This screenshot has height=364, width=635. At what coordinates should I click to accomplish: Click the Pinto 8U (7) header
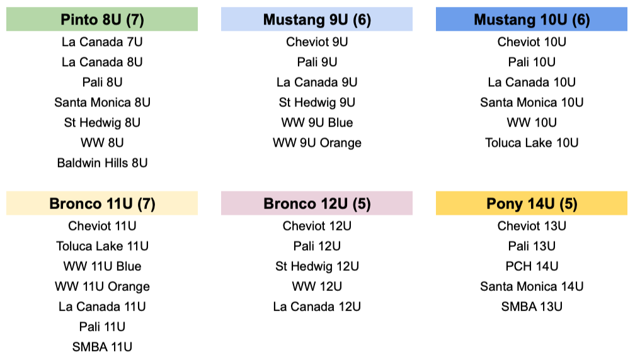point(102,19)
